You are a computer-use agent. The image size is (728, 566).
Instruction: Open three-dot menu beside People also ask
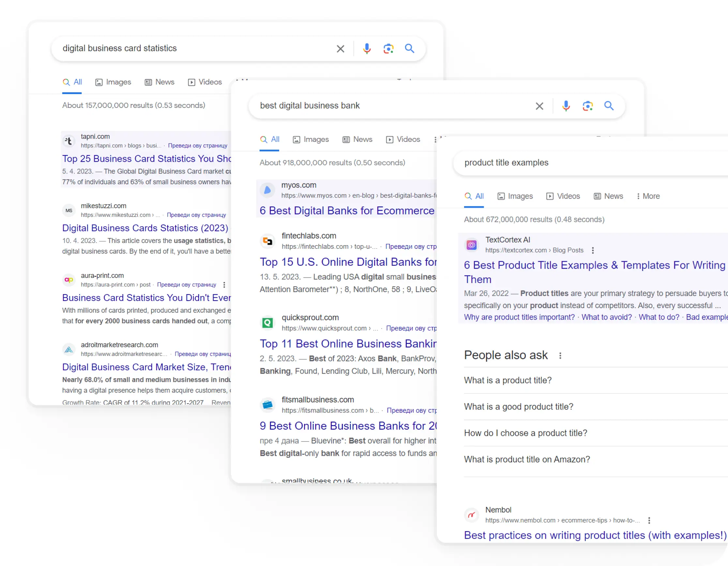click(560, 355)
